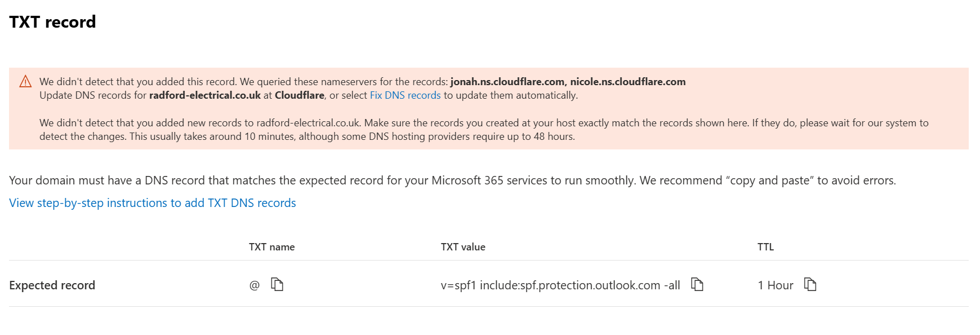The height and width of the screenshot is (335, 980).
Task: Click the 48 hours notice paragraph
Action: pyautogui.click(x=484, y=130)
